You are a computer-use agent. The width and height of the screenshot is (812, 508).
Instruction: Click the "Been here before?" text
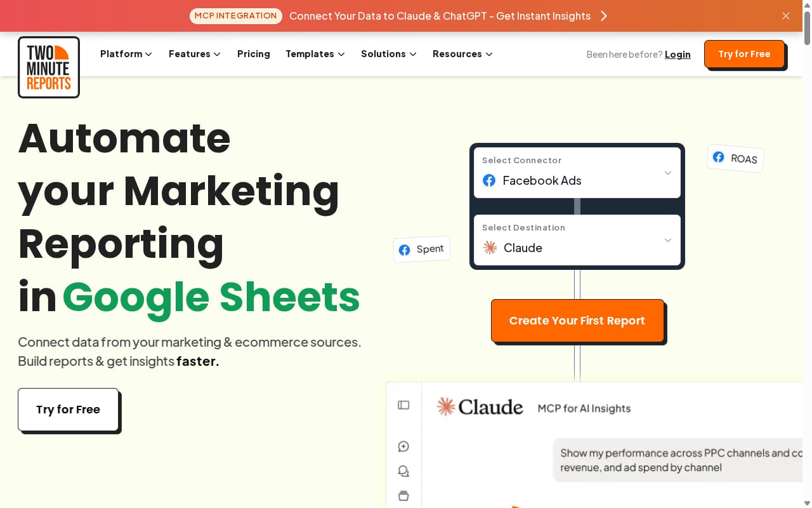point(624,55)
